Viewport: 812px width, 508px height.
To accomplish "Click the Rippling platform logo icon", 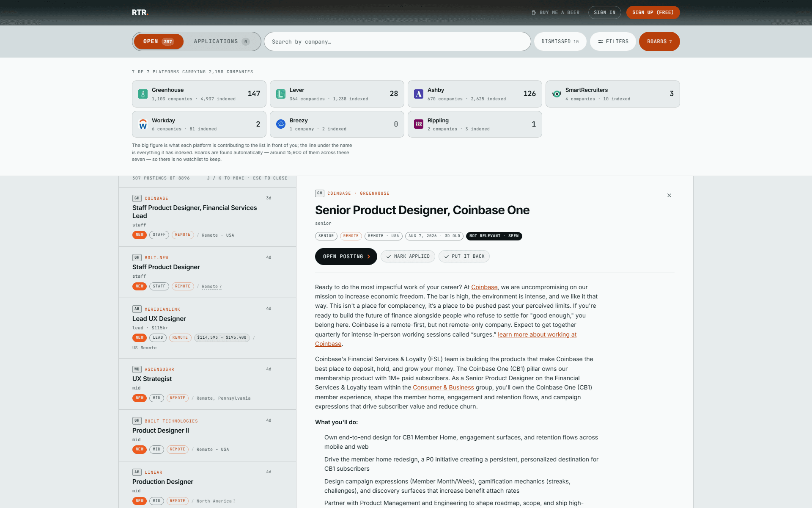I will pos(419,124).
